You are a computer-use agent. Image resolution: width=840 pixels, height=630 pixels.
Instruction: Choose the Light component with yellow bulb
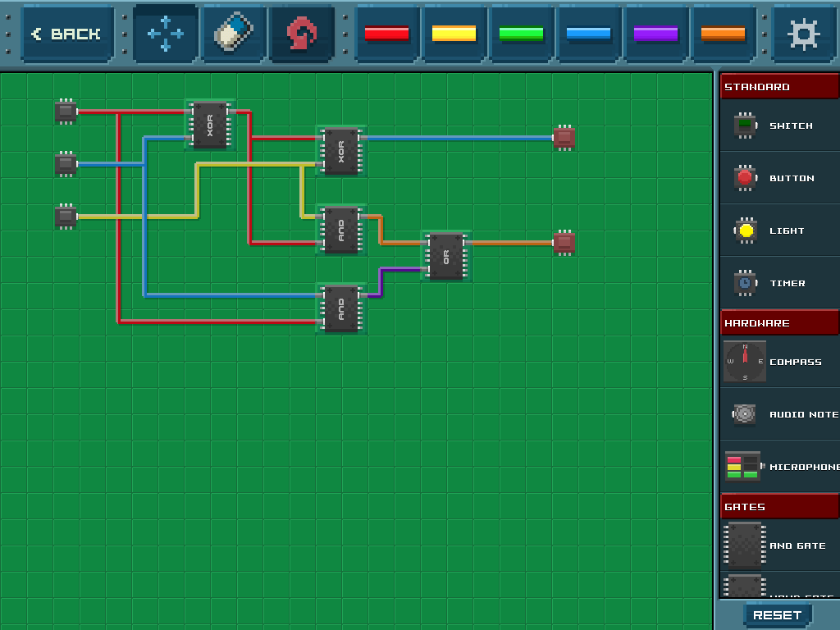[778, 231]
